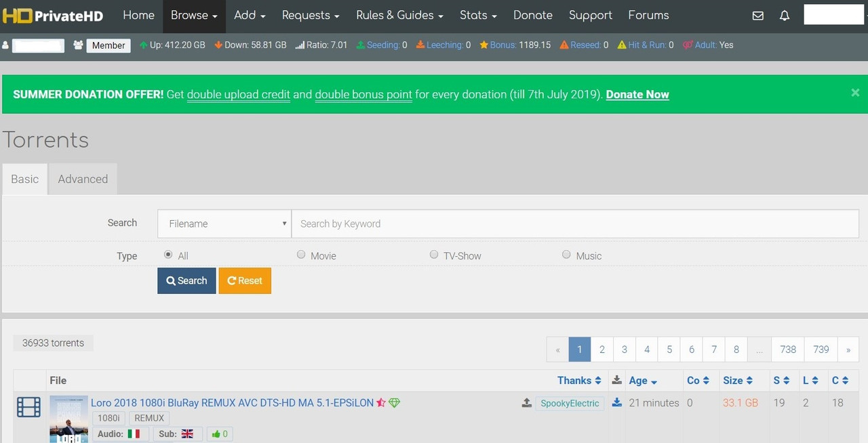Open the Loro 2018 1080i BluRay torrent
This screenshot has width=868, height=443.
[232, 402]
